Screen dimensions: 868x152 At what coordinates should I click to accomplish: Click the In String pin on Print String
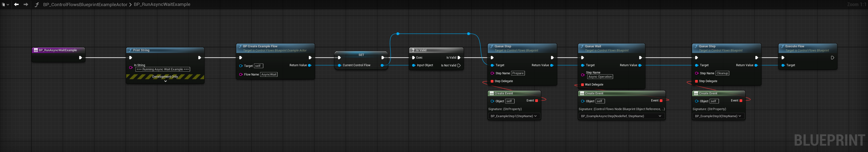point(131,68)
